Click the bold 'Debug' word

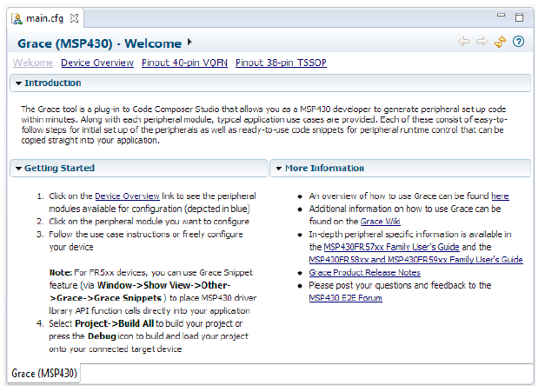(x=102, y=336)
